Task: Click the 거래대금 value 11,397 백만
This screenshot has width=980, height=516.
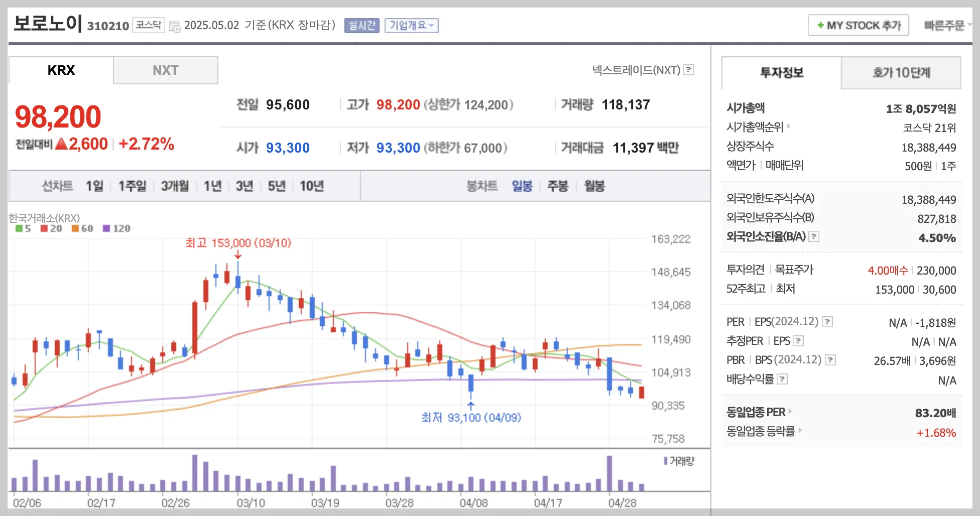Action: pos(646,148)
